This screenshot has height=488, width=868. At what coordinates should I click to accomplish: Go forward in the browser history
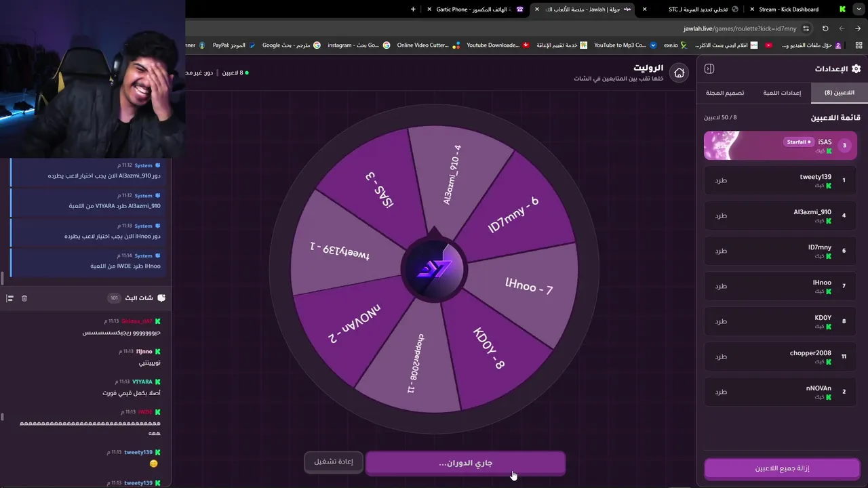point(842,28)
